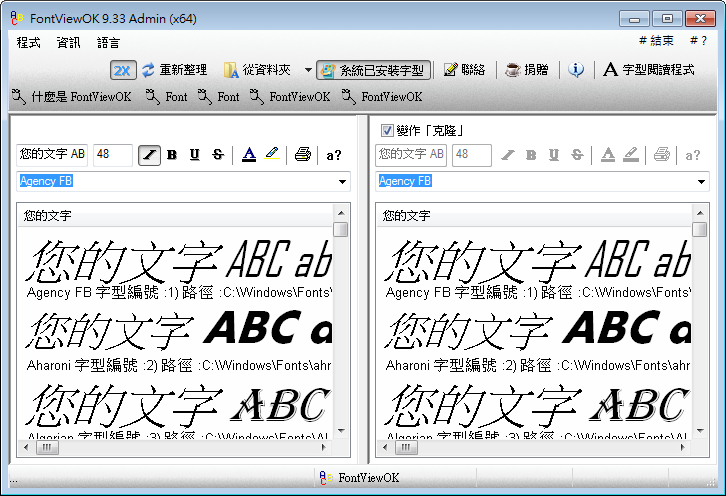The image size is (726, 496).
Task: Launch 字型閱讀程式 font reader
Action: [649, 70]
